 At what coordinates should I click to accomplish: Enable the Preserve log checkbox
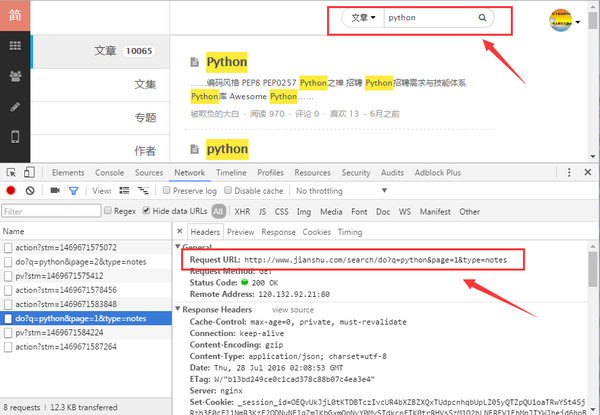coord(167,190)
